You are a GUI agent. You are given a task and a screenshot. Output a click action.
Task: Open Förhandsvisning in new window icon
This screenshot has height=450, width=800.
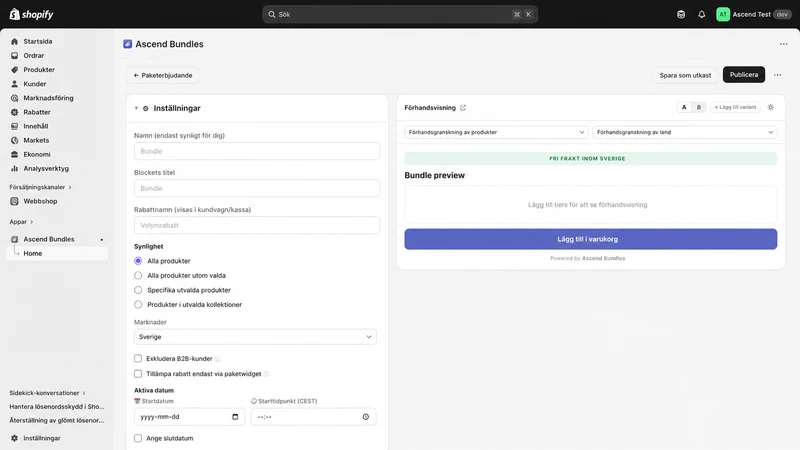463,108
